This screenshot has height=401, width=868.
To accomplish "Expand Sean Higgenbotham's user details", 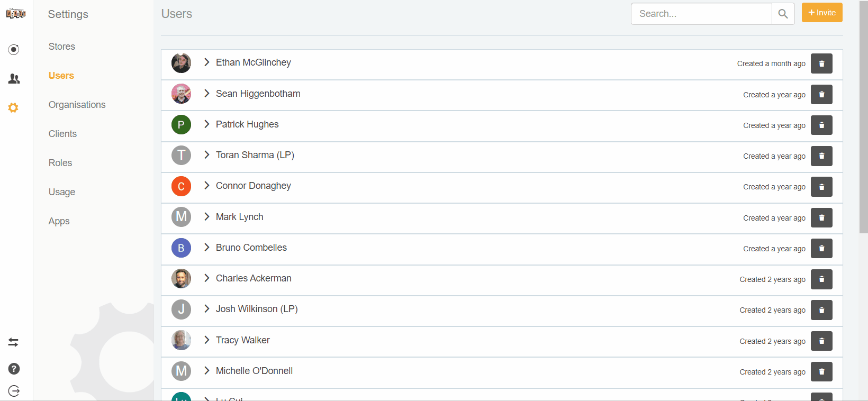I will (207, 94).
